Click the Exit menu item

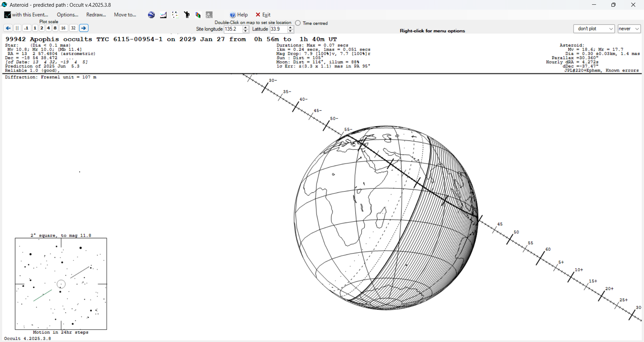[x=263, y=15]
